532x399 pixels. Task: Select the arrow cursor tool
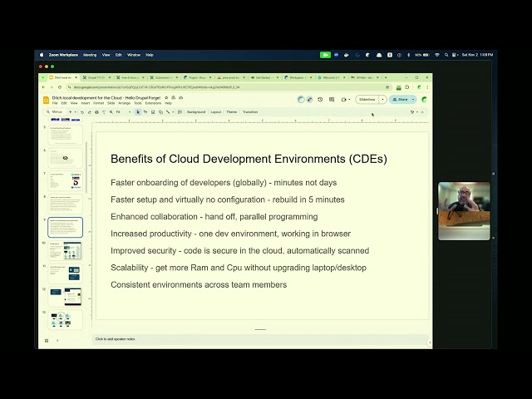[138, 112]
